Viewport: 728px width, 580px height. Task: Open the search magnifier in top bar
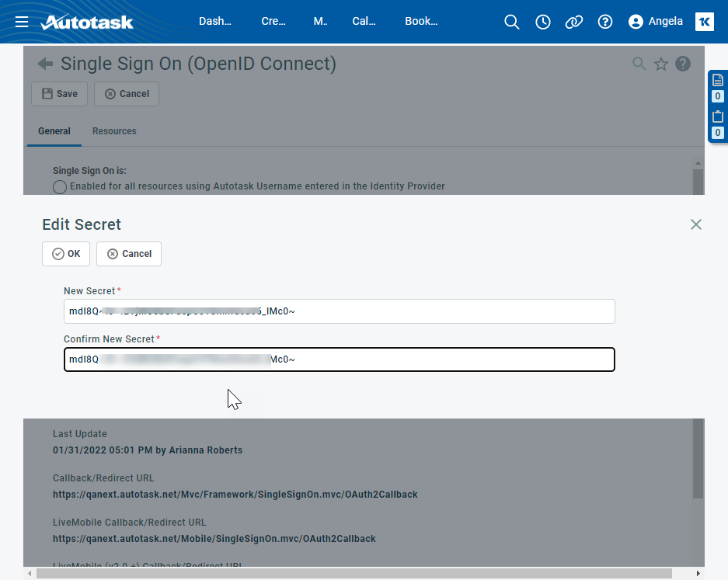(512, 22)
